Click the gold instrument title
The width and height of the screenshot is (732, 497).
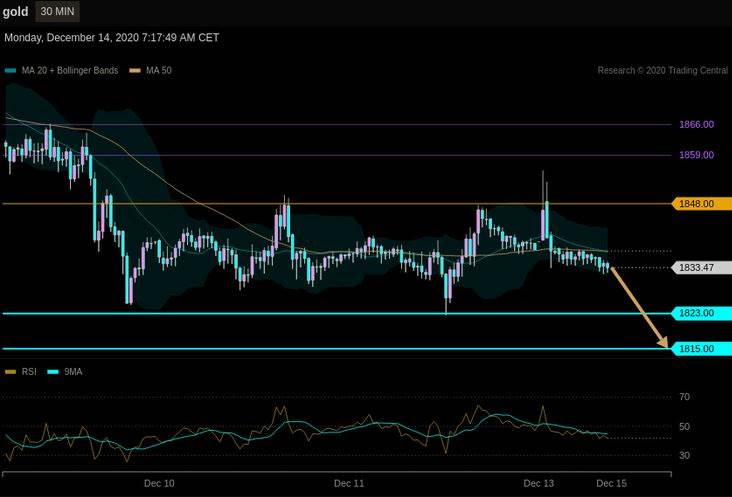click(15, 12)
